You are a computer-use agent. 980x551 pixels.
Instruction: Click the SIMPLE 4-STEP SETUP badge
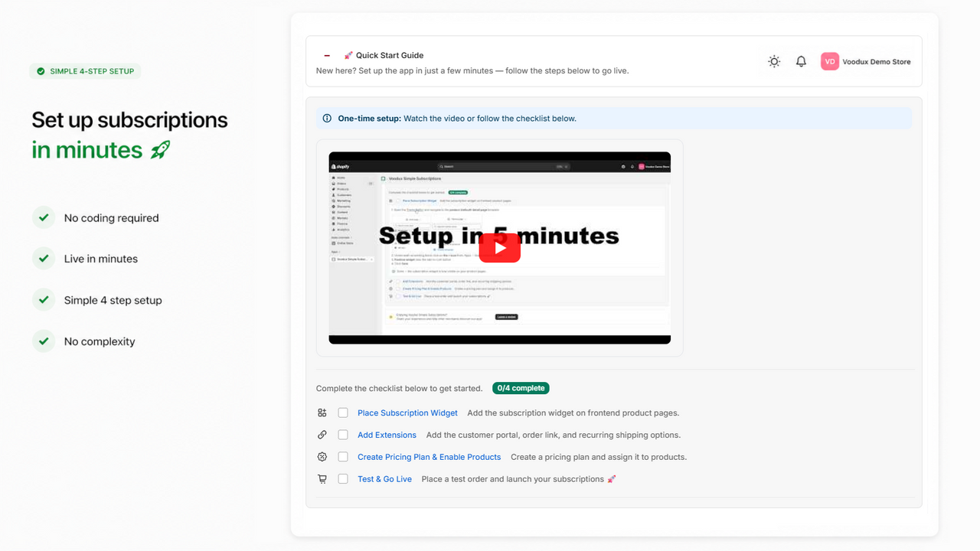point(85,71)
